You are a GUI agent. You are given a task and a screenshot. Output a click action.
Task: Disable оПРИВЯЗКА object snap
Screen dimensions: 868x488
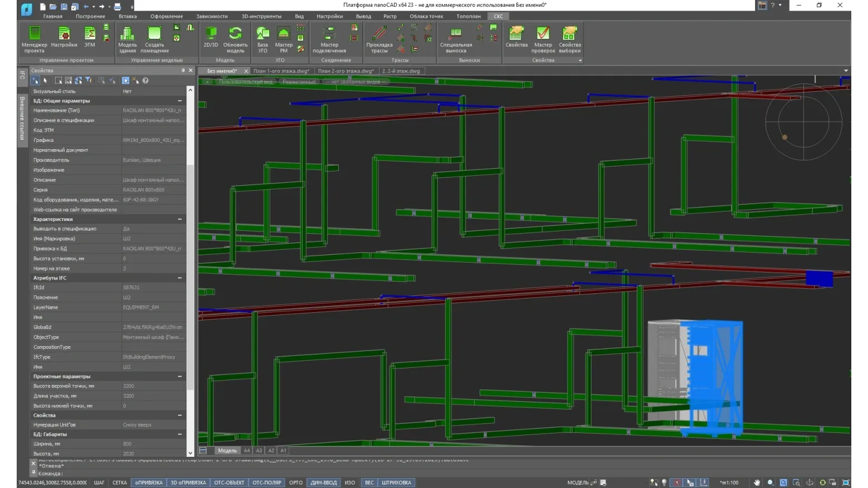(x=149, y=482)
